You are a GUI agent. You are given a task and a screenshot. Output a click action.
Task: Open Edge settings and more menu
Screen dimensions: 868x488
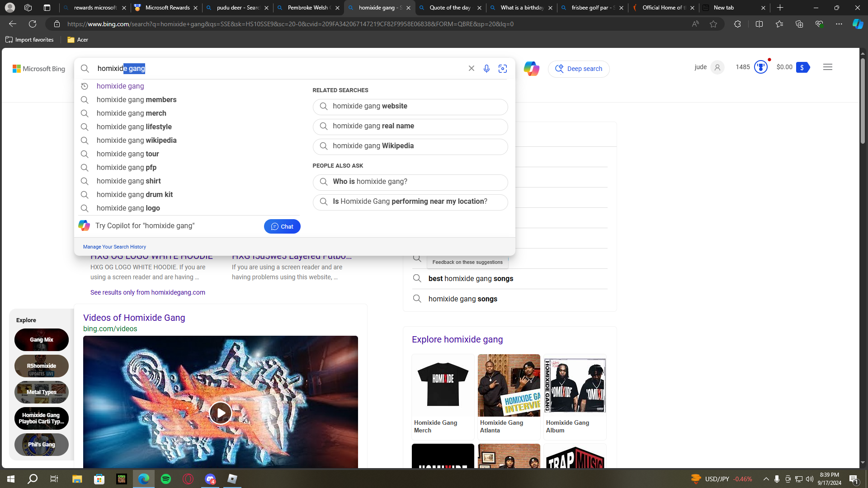pos(839,24)
